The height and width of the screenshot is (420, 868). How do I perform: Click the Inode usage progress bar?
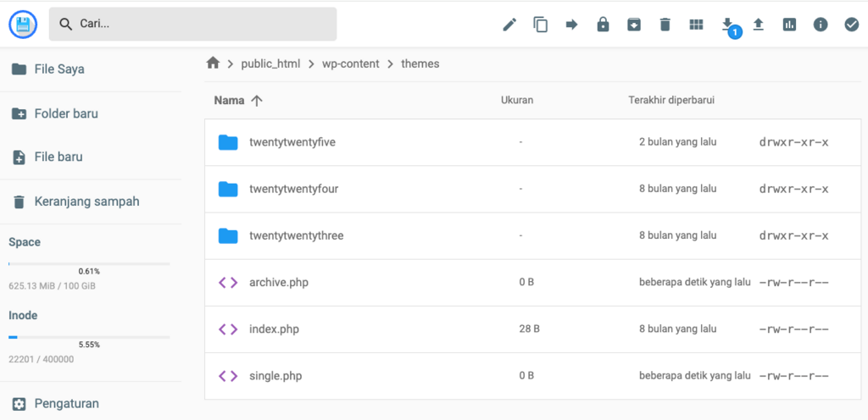[x=89, y=337]
